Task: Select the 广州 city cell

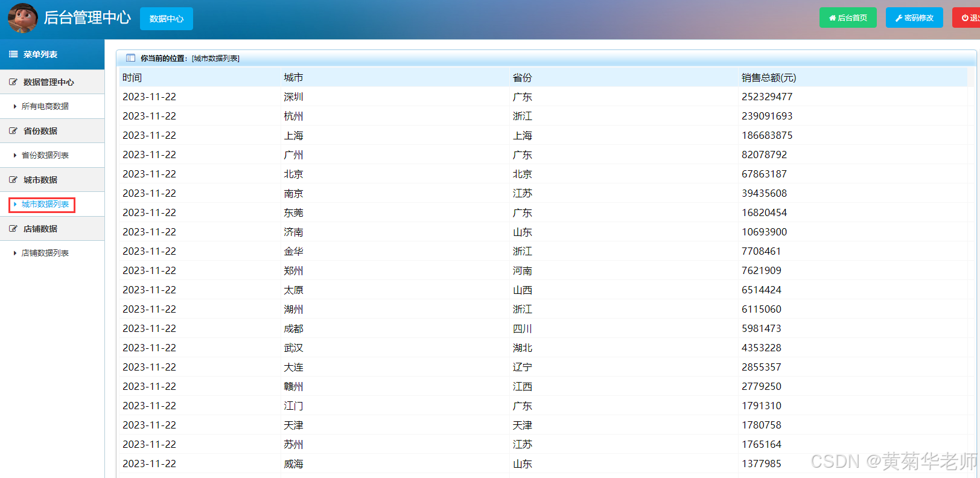Action: coord(293,155)
